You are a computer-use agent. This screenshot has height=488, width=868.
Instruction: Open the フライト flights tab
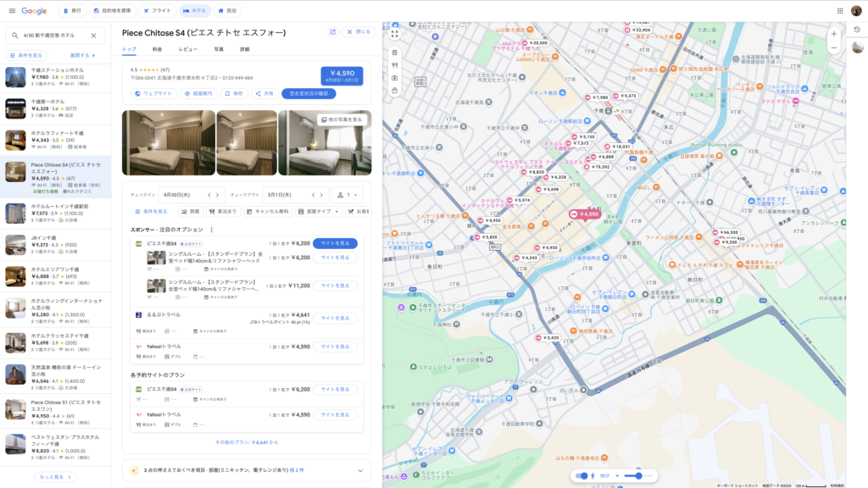(157, 11)
